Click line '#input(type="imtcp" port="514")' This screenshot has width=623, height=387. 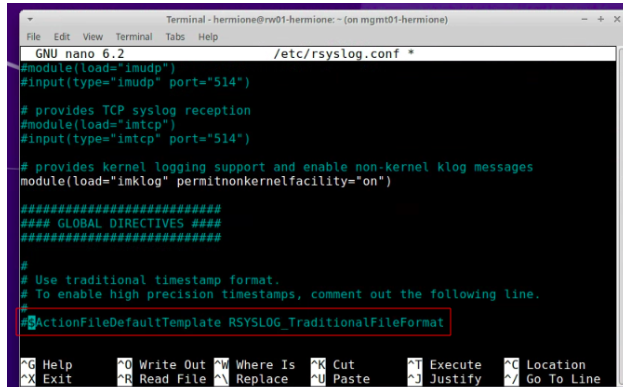coord(135,139)
